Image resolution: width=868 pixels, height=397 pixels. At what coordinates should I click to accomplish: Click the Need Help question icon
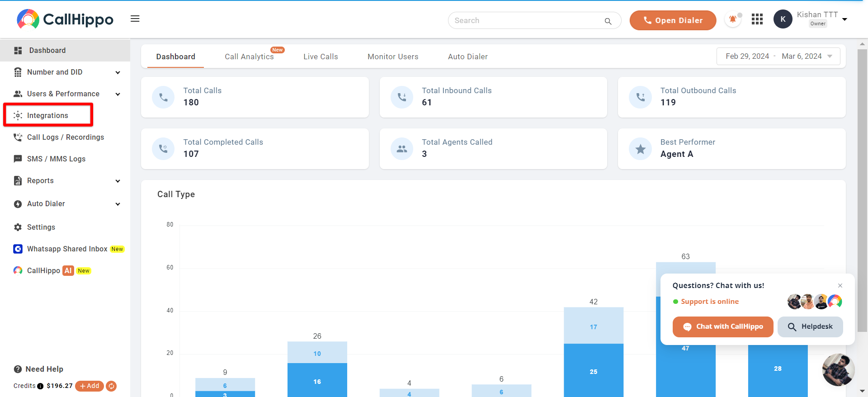click(x=18, y=369)
